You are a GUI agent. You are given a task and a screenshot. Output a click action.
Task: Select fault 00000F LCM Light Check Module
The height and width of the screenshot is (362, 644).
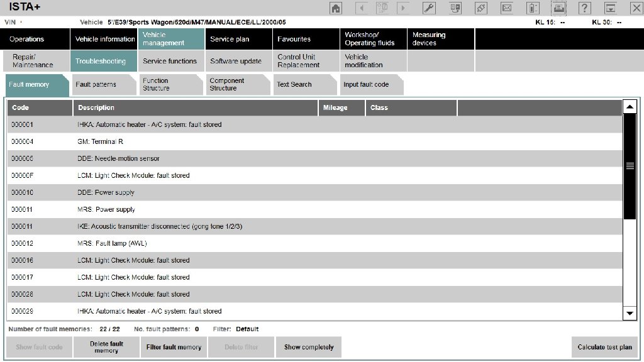click(314, 175)
